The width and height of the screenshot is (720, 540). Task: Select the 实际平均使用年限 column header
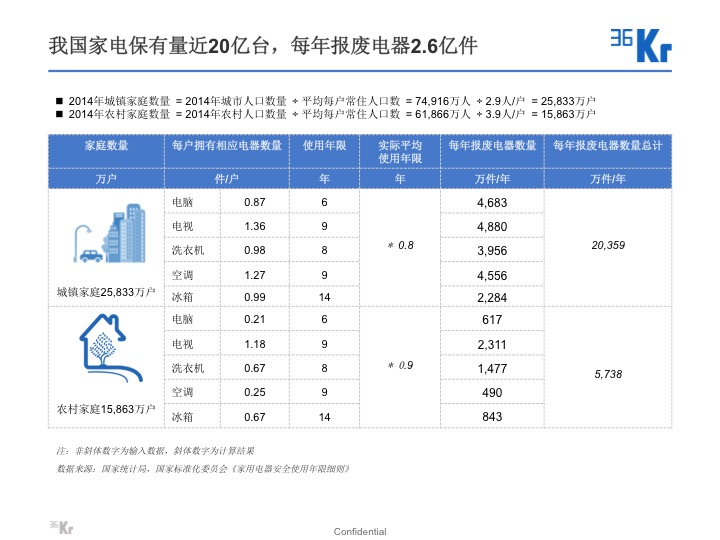[x=400, y=152]
